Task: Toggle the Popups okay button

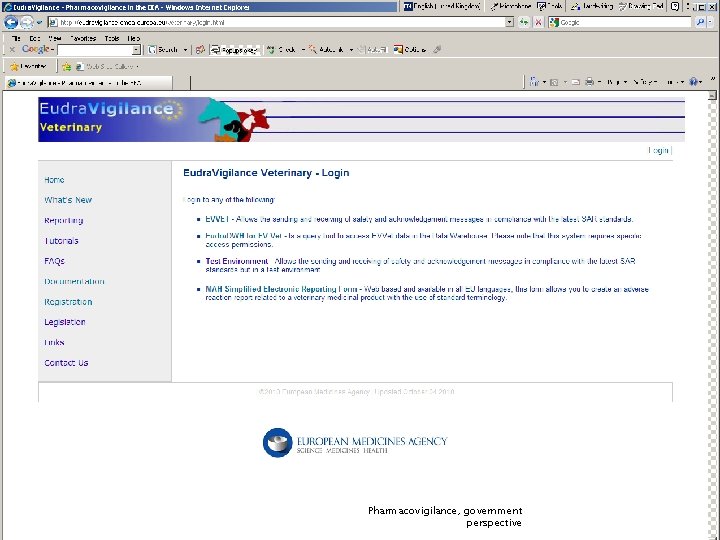Action: (x=236, y=50)
